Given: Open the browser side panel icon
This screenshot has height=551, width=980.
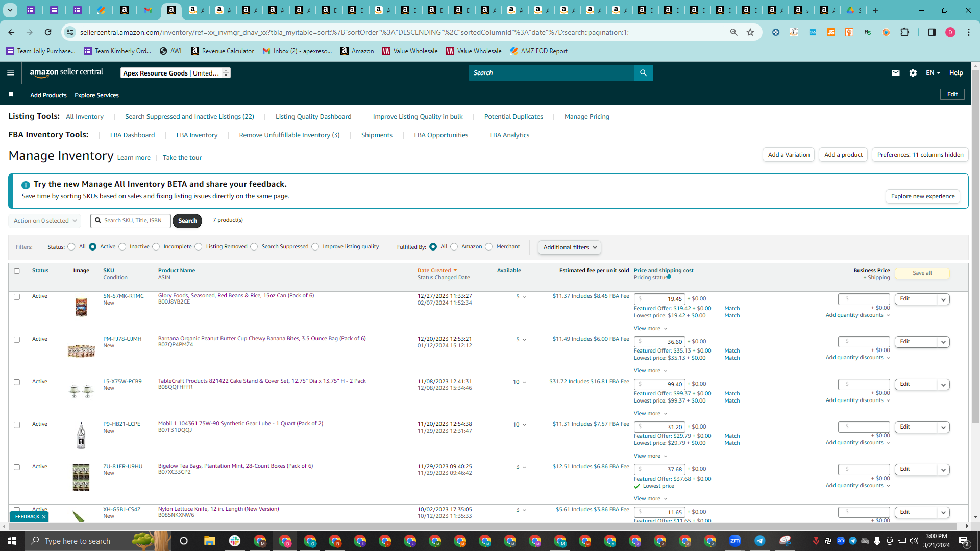Looking at the screenshot, I should pos(932,32).
